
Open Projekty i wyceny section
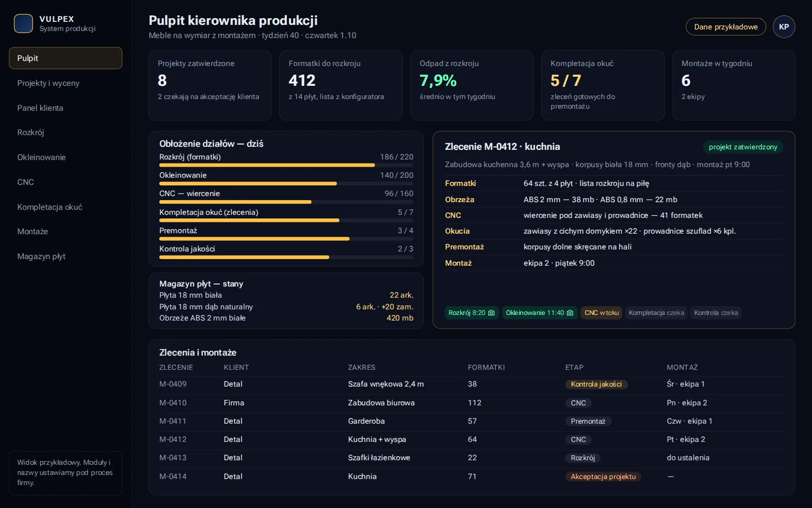pyautogui.click(x=65, y=83)
